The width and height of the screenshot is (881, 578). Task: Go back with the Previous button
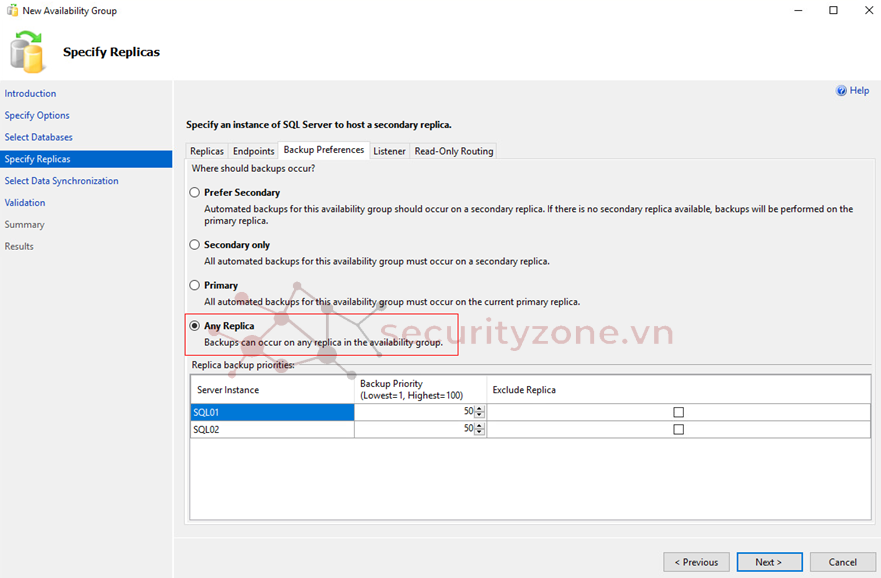click(696, 562)
